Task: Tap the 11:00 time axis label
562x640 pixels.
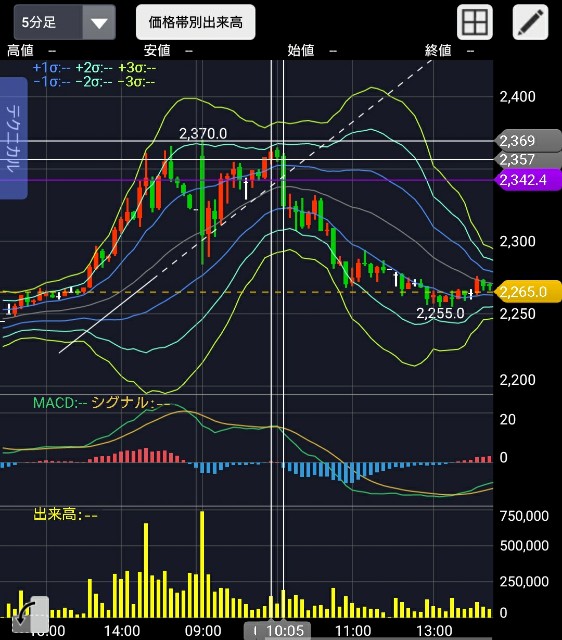Action: [x=353, y=631]
